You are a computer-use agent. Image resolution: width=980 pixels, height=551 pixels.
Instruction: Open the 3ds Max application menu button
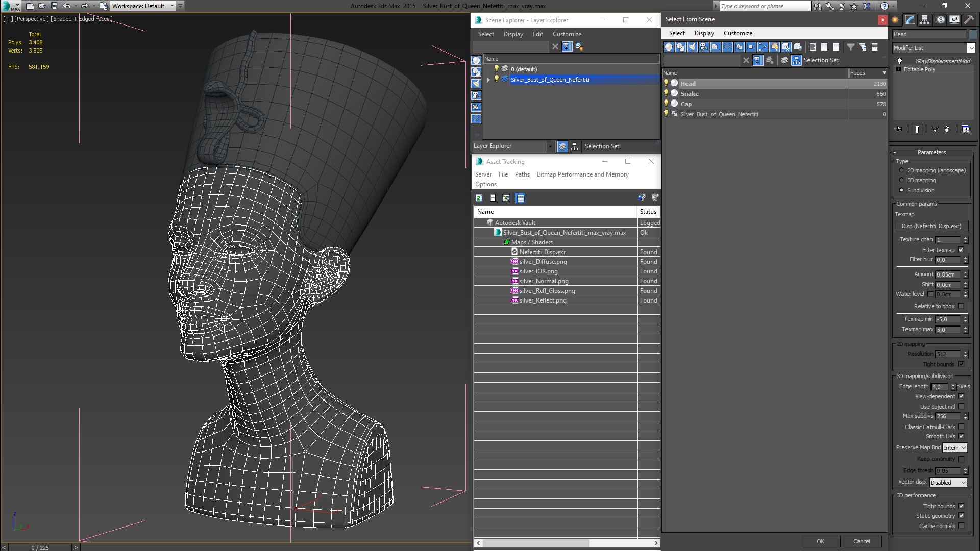pyautogui.click(x=11, y=6)
